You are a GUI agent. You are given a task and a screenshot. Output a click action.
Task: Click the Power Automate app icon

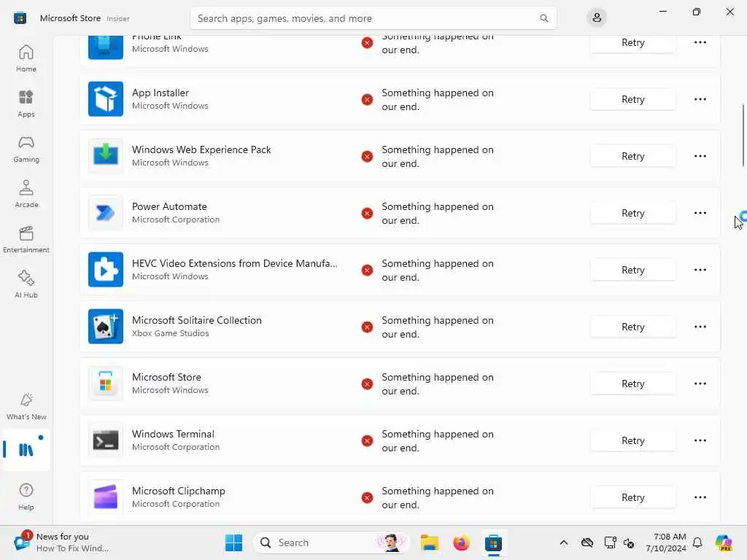[106, 213]
